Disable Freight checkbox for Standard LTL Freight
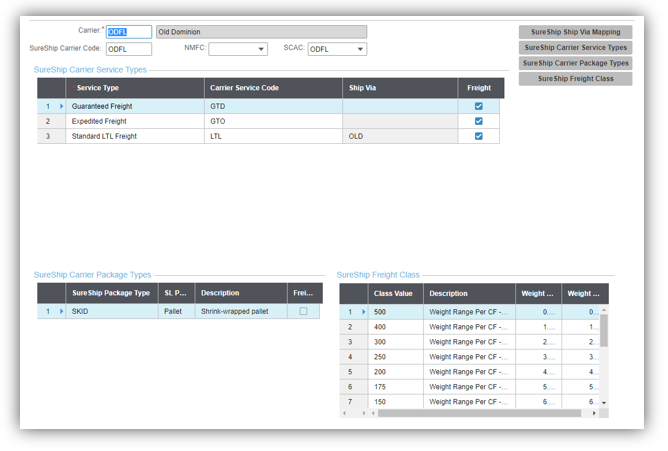 tap(479, 136)
